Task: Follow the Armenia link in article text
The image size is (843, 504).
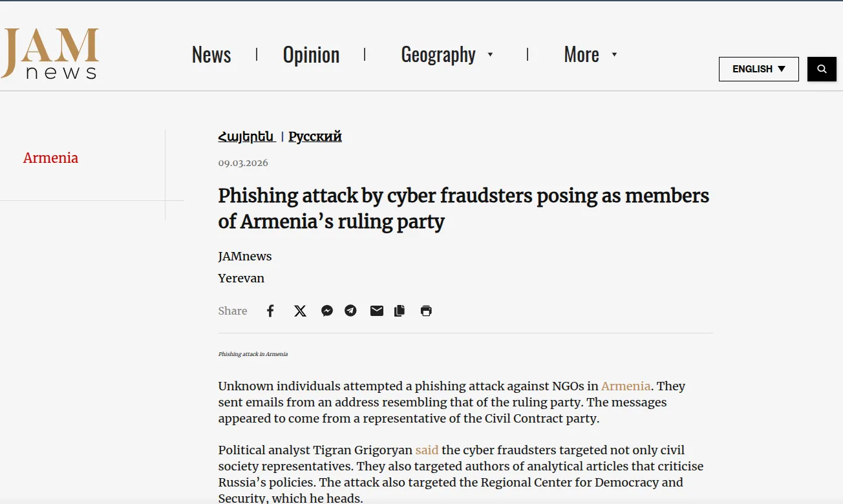Action: pos(625,386)
